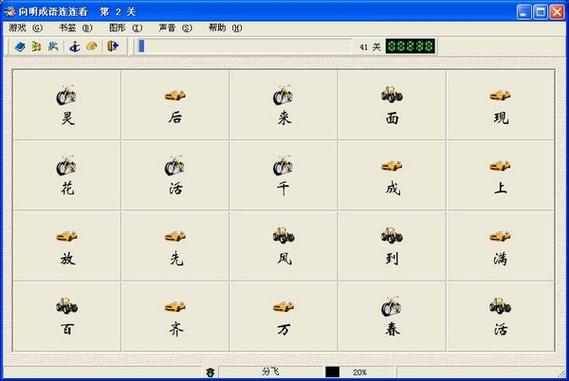
Task: Select the motorcycle tile with 春
Action: 392,316
